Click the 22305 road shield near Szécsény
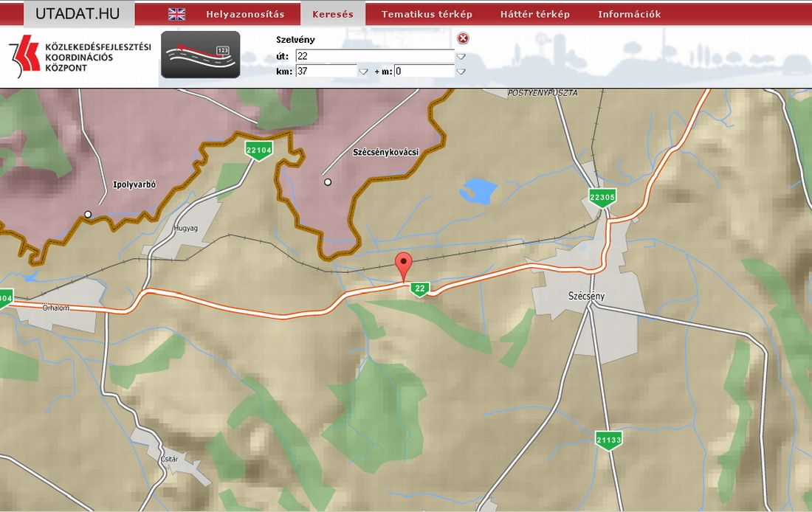The width and height of the screenshot is (812, 512). tap(602, 196)
